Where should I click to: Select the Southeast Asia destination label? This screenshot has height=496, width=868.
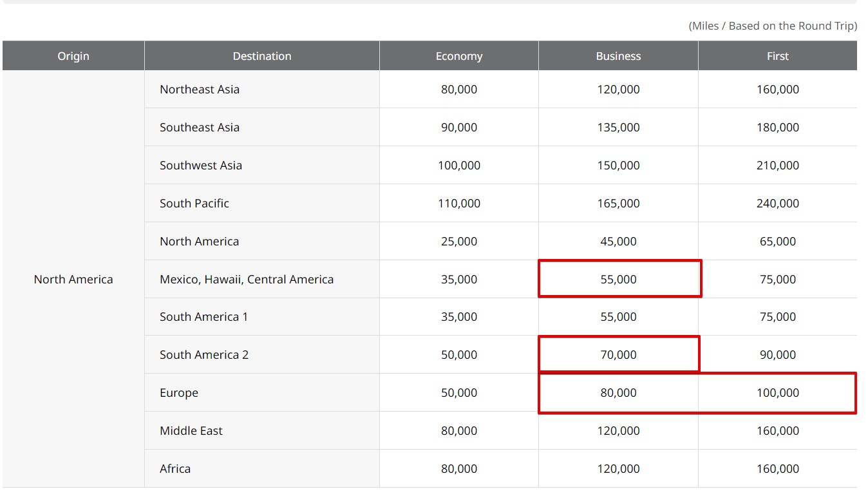[x=200, y=127]
